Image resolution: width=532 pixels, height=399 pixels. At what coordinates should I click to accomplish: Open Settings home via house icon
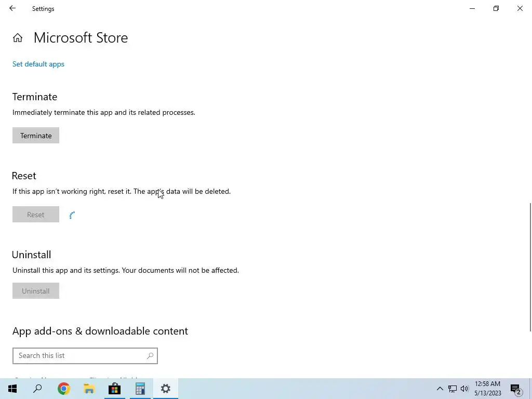click(18, 37)
